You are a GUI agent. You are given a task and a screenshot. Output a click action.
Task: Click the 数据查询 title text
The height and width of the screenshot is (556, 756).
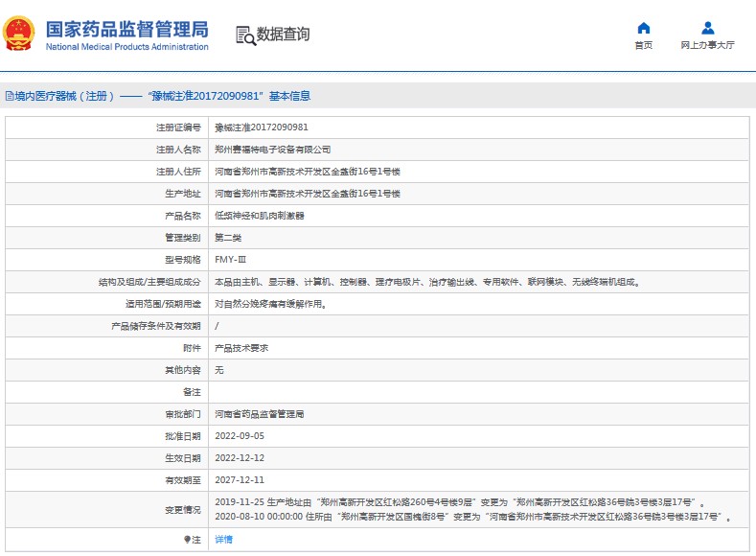pyautogui.click(x=284, y=35)
